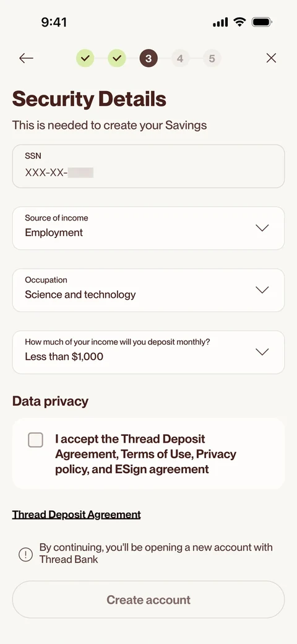Close the signup flow with X icon
Image resolution: width=297 pixels, height=644 pixels.
tap(271, 58)
